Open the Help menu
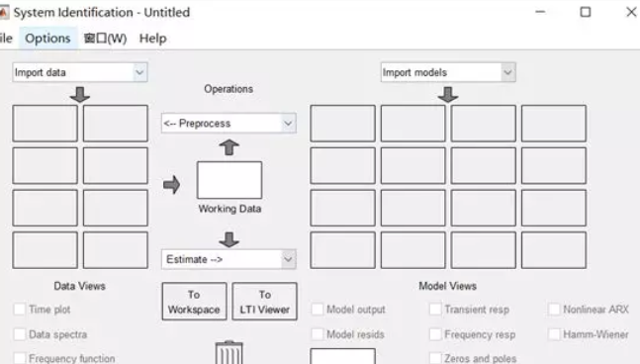 (152, 39)
